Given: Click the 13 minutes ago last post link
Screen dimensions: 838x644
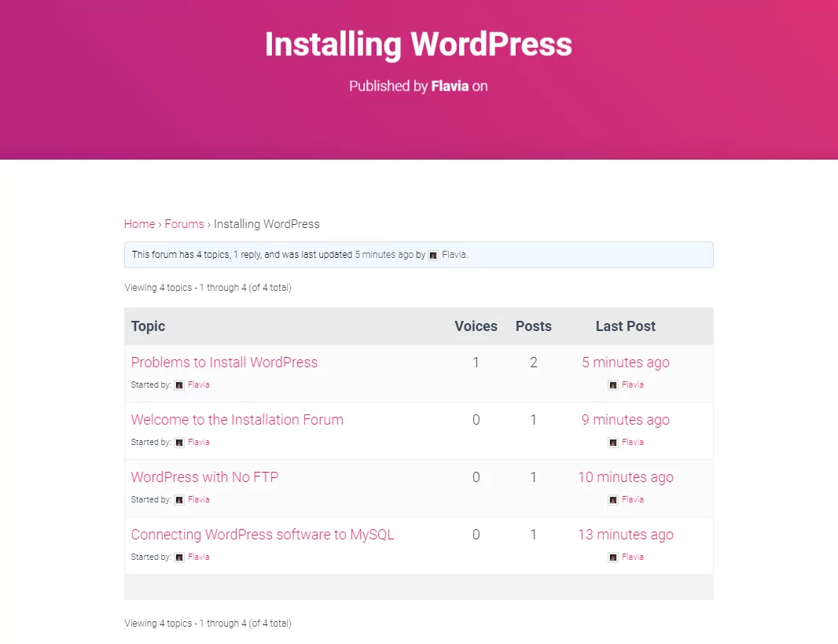Looking at the screenshot, I should [x=625, y=535].
